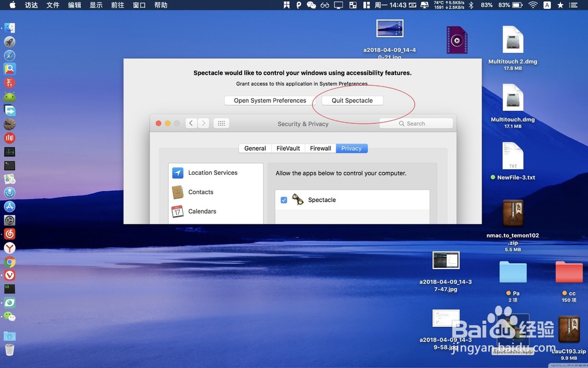
Task: Launch Safari from the dock
Action: [10, 55]
